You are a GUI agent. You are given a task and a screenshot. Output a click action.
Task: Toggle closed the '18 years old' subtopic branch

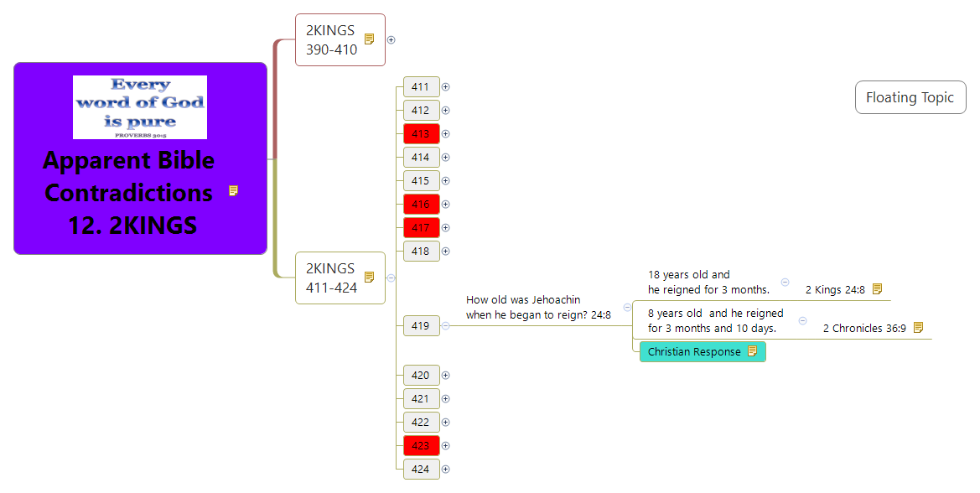tap(785, 282)
